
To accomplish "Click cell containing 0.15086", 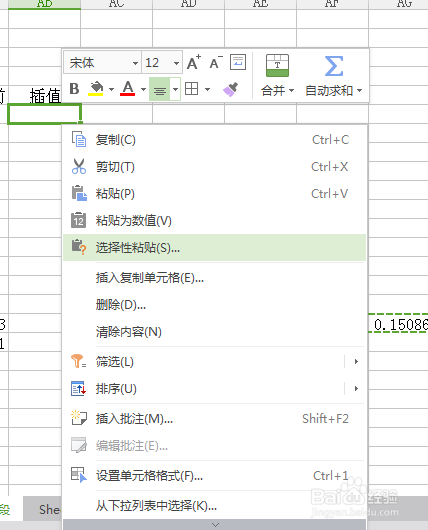I will [398, 324].
